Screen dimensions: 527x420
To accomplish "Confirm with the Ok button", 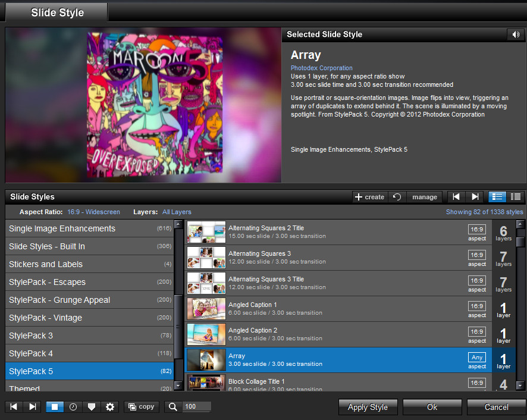I will click(432, 407).
